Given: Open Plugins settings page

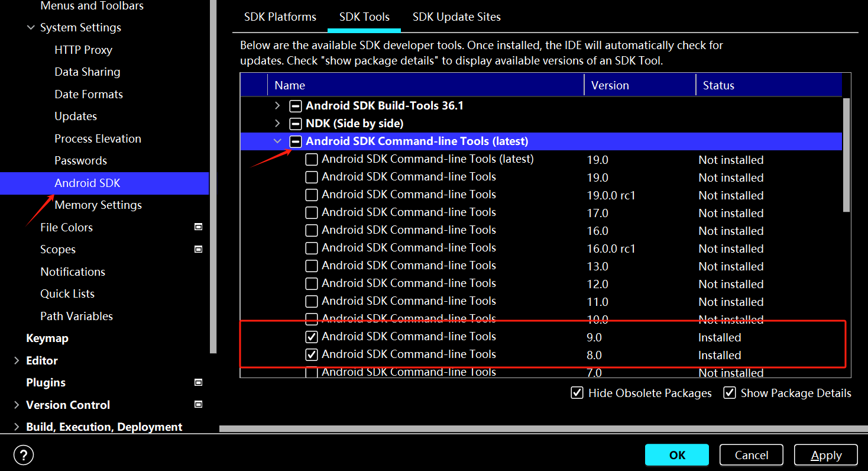Looking at the screenshot, I should point(46,382).
